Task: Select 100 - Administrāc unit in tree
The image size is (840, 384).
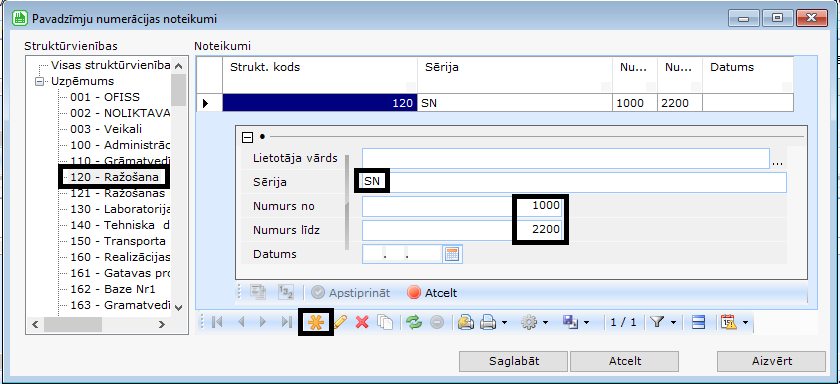Action: tap(120, 145)
